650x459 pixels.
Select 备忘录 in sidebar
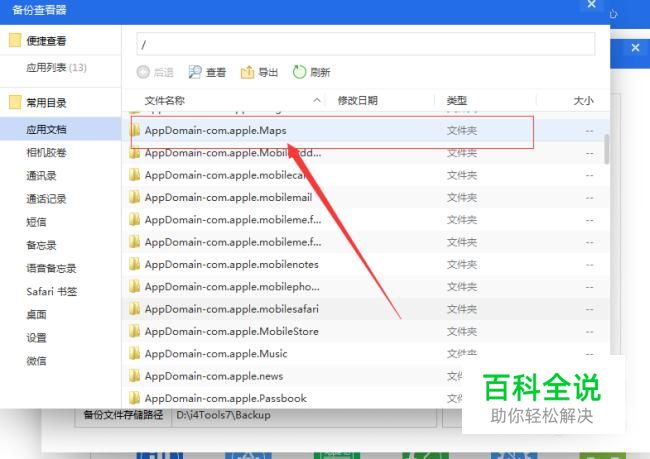pos(41,245)
